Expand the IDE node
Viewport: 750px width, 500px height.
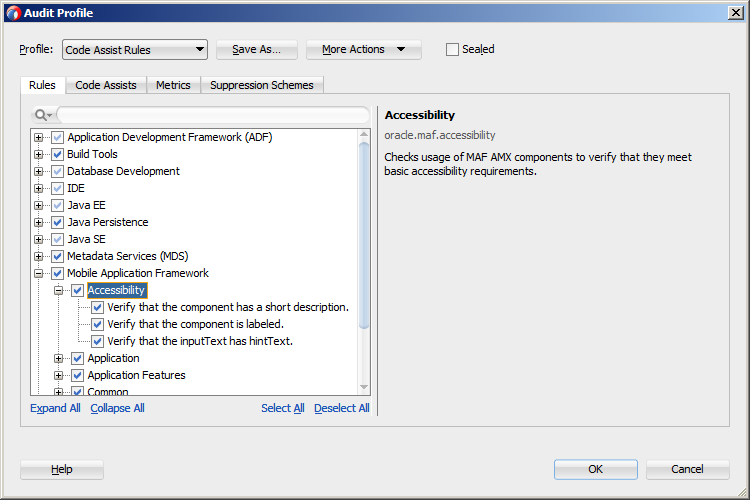click(38, 188)
